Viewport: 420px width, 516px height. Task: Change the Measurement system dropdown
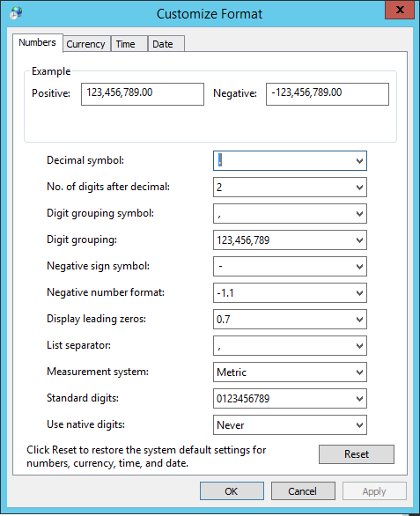pyautogui.click(x=290, y=372)
